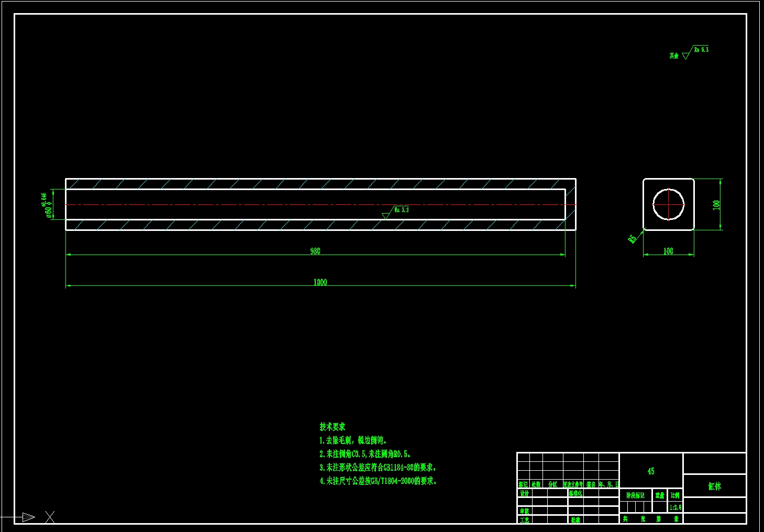764x532 pixels.
Task: Select the '批准' title block cell
Action: (x=575, y=520)
